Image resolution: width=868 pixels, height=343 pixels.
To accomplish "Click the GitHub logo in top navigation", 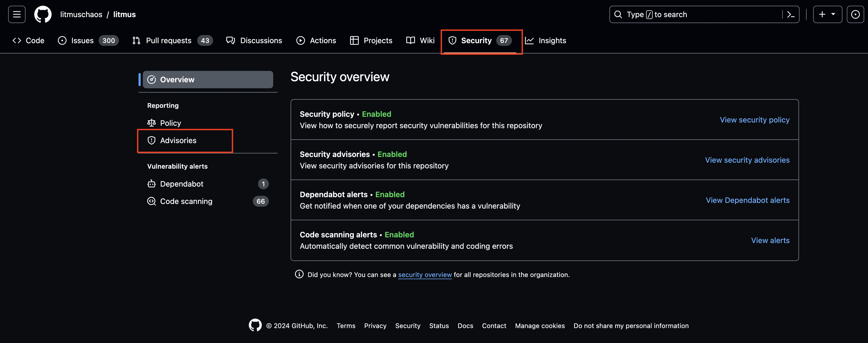I will pyautogui.click(x=43, y=14).
